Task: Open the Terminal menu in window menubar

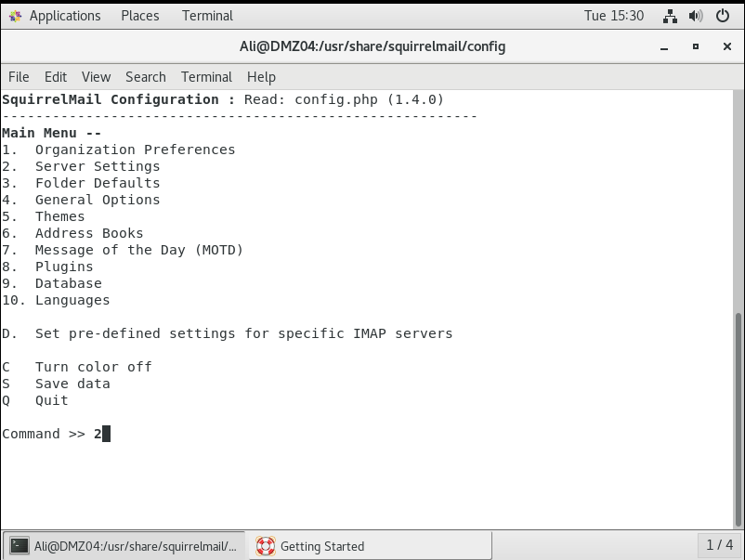Action: pos(206,77)
